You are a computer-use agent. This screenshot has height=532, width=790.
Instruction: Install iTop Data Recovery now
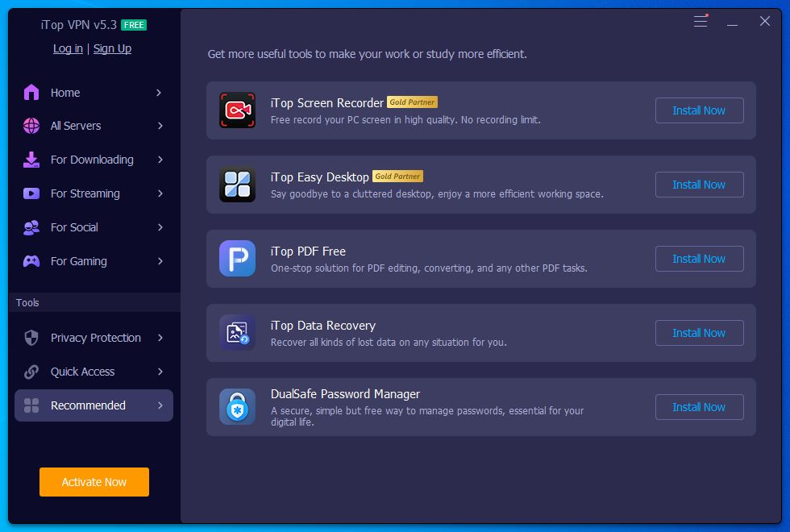[x=700, y=333]
